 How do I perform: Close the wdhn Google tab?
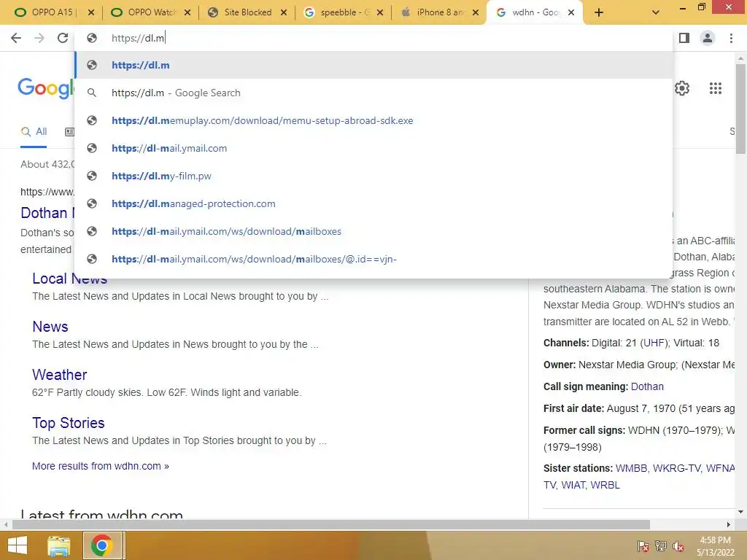pos(571,12)
